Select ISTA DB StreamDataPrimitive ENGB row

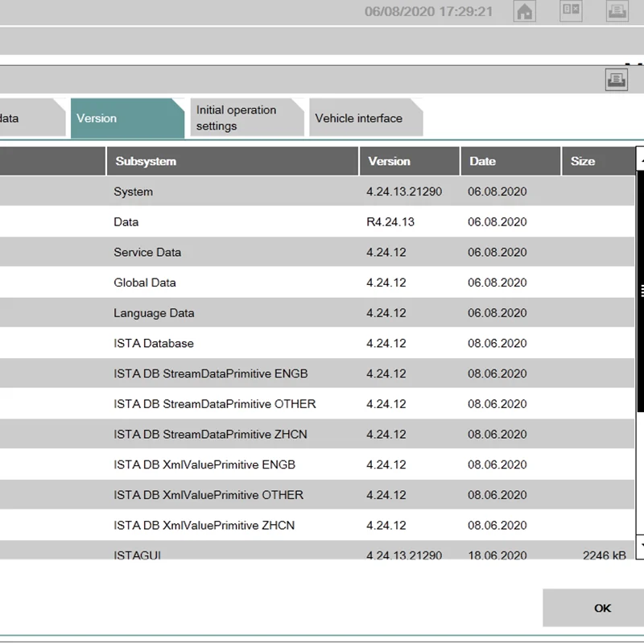tap(317, 374)
